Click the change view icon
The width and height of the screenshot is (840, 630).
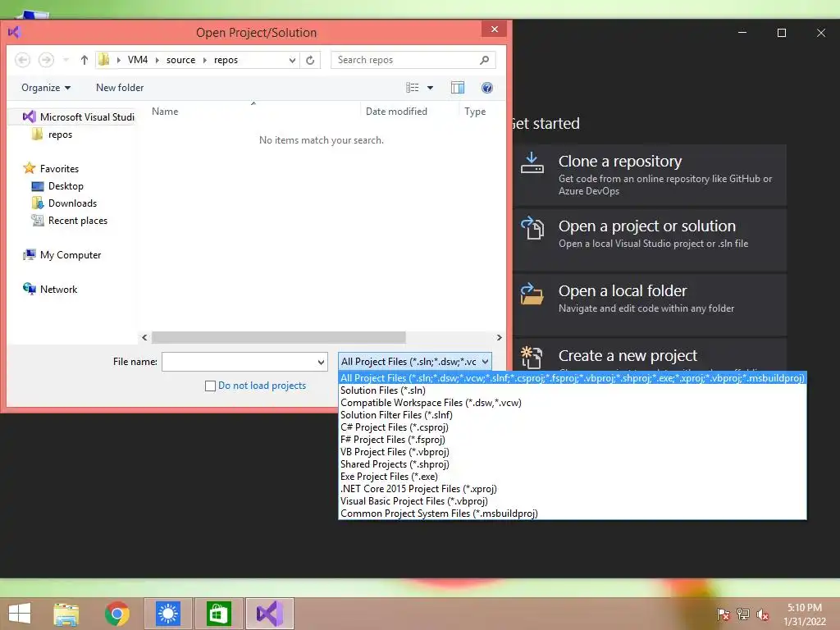pyautogui.click(x=412, y=87)
